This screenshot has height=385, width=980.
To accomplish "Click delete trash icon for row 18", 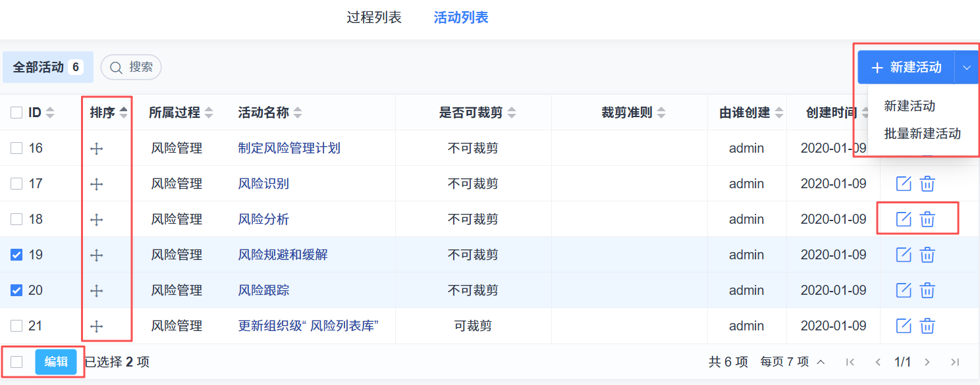I will (x=927, y=219).
